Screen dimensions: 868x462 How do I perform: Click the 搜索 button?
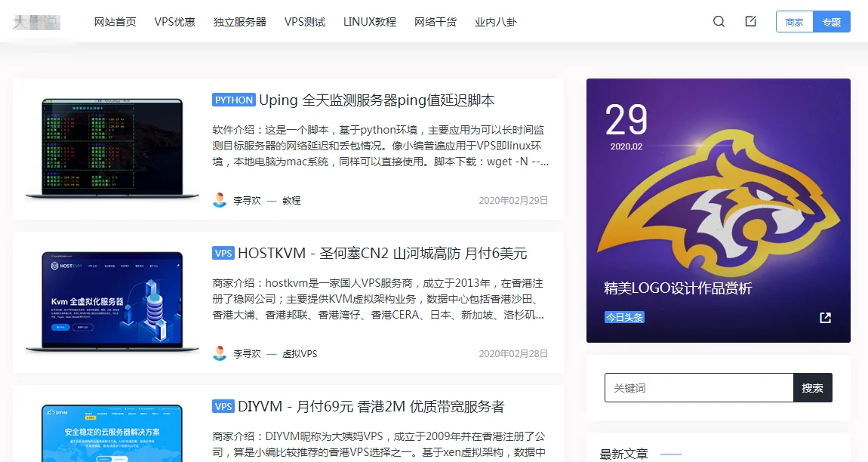click(x=813, y=388)
